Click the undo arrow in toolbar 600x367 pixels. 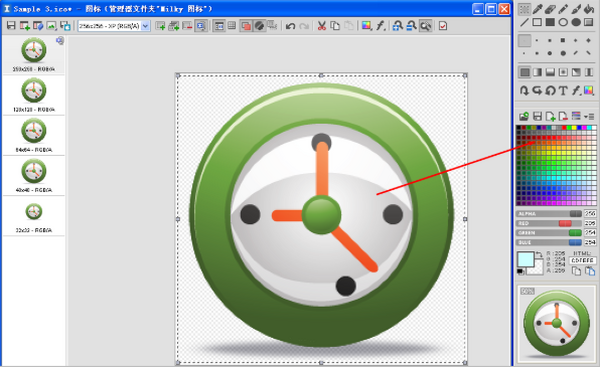(290, 26)
